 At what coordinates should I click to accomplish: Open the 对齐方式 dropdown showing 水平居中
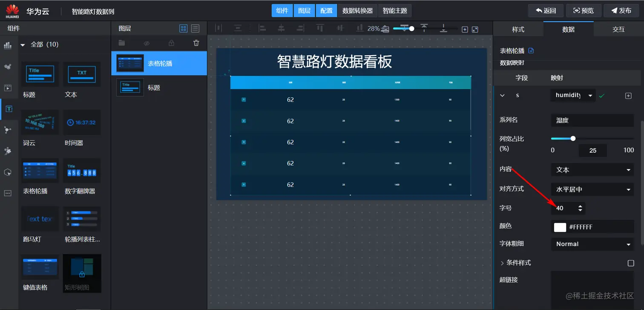coord(592,189)
